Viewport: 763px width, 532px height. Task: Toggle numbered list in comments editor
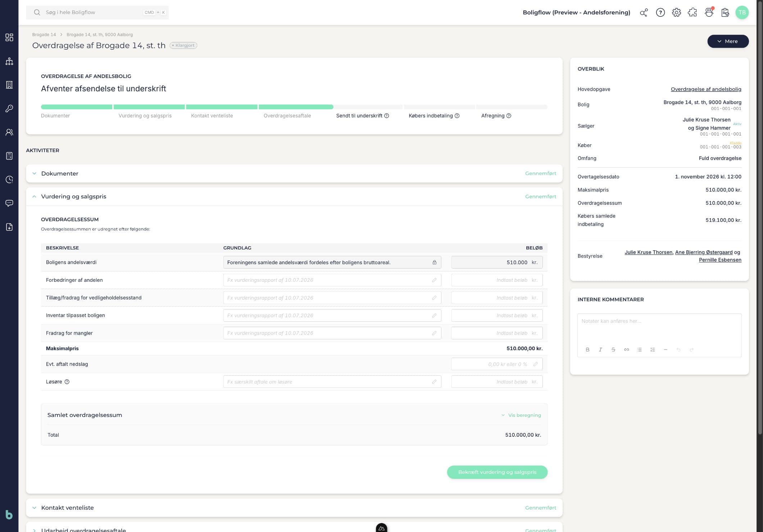pos(653,349)
